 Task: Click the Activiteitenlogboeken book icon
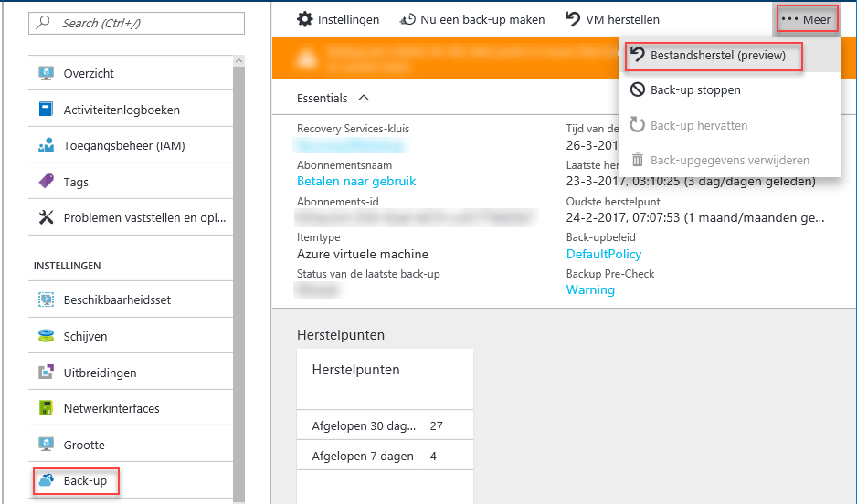46,110
